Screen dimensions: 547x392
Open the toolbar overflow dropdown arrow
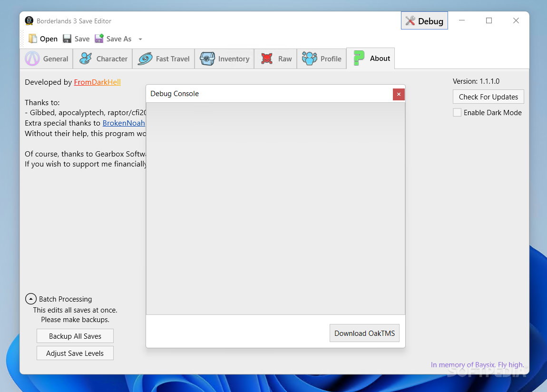pos(140,39)
